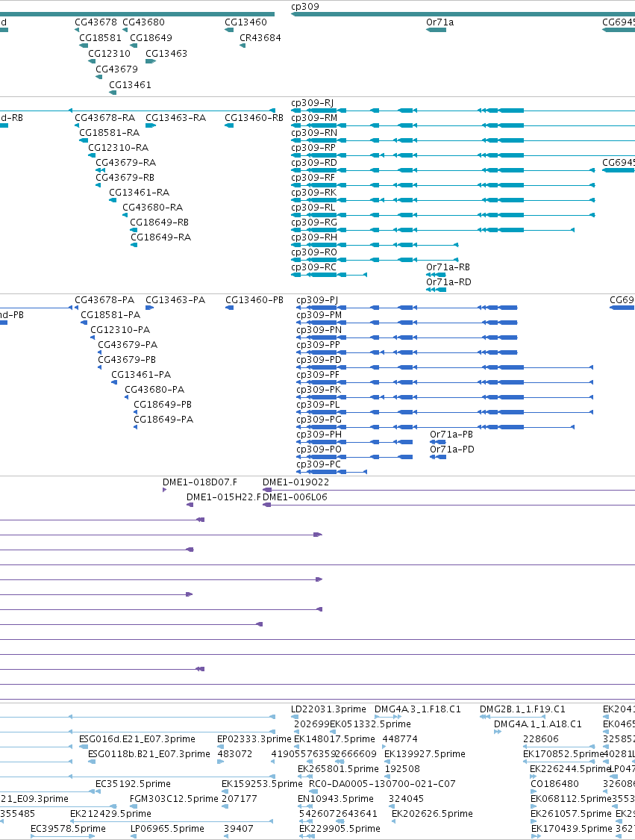Click the CG18649-RB transcript label
The image size is (635, 840).
click(x=160, y=223)
